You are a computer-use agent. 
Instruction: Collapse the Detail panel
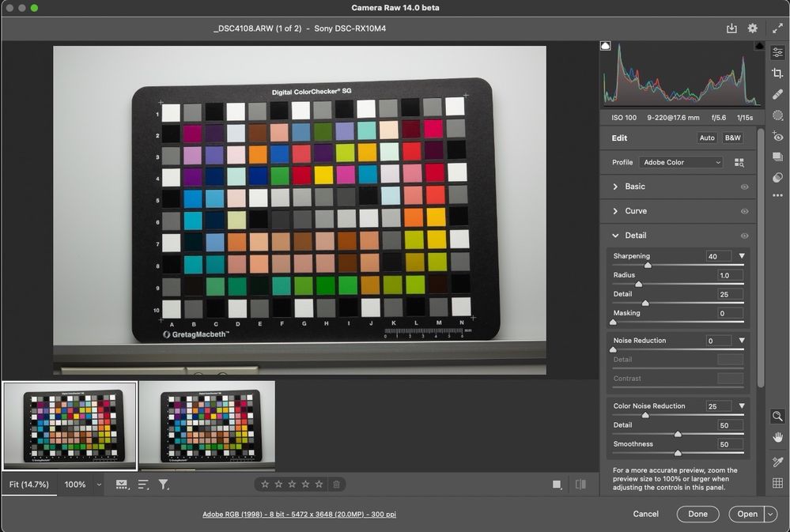coord(615,236)
